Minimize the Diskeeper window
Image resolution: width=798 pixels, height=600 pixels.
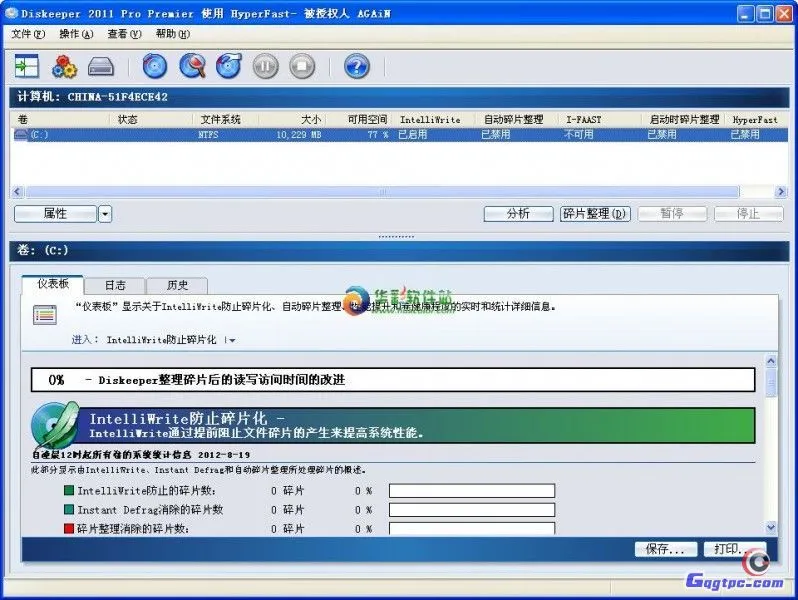point(746,14)
